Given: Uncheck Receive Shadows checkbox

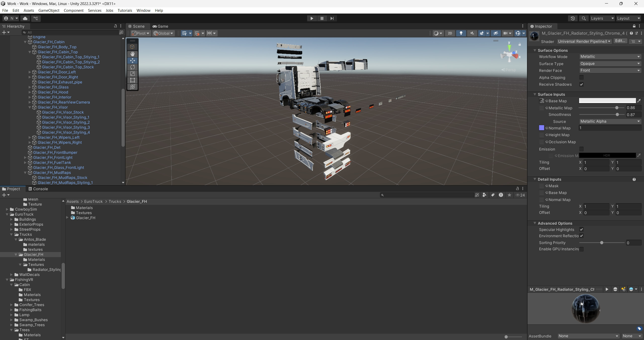Looking at the screenshot, I should [581, 84].
